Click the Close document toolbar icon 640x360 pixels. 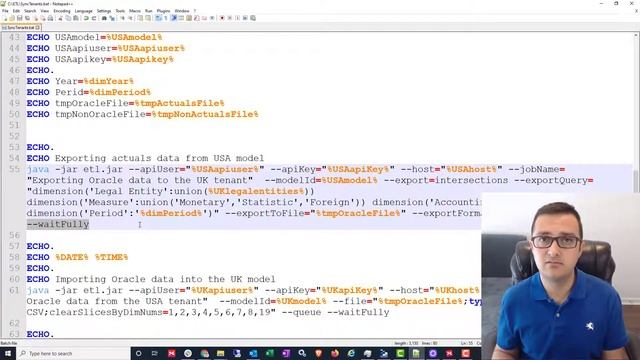pyautogui.click(x=36, y=18)
